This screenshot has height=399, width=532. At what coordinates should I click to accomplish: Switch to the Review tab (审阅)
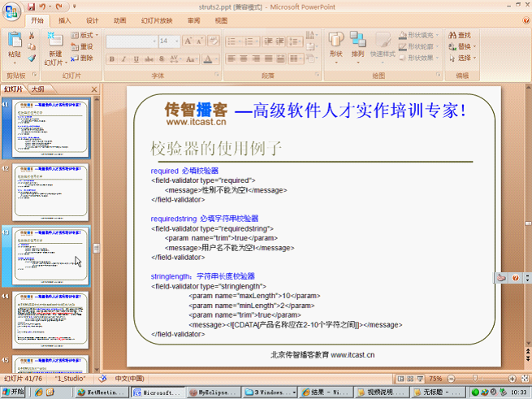pyautogui.click(x=194, y=20)
